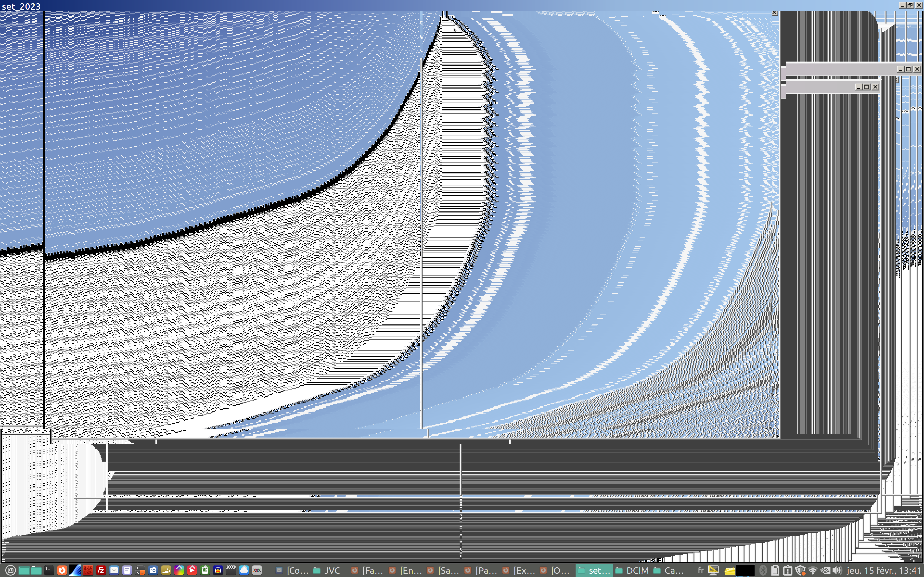Open the calculator launcher
Image resolution: width=924 pixels, height=577 pixels.
[x=140, y=570]
